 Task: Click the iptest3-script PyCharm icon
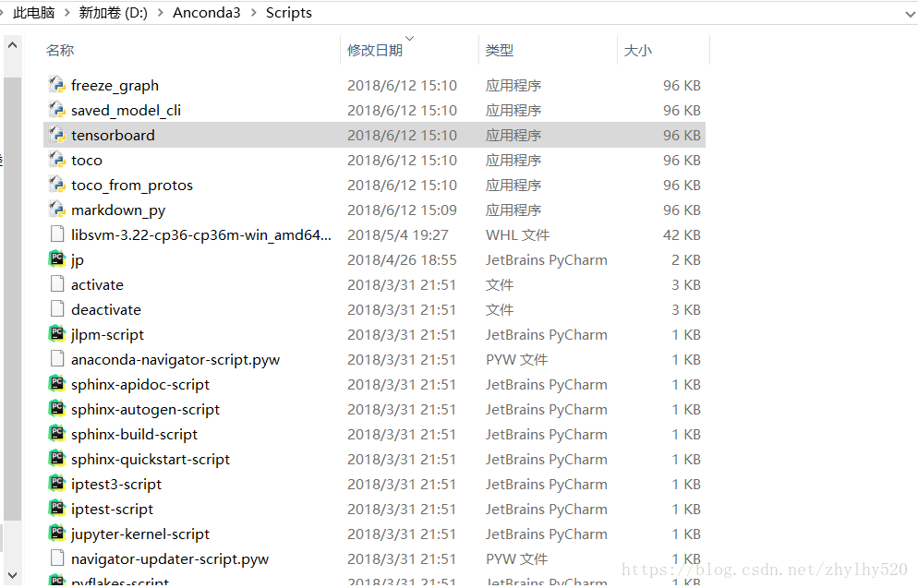(x=56, y=484)
